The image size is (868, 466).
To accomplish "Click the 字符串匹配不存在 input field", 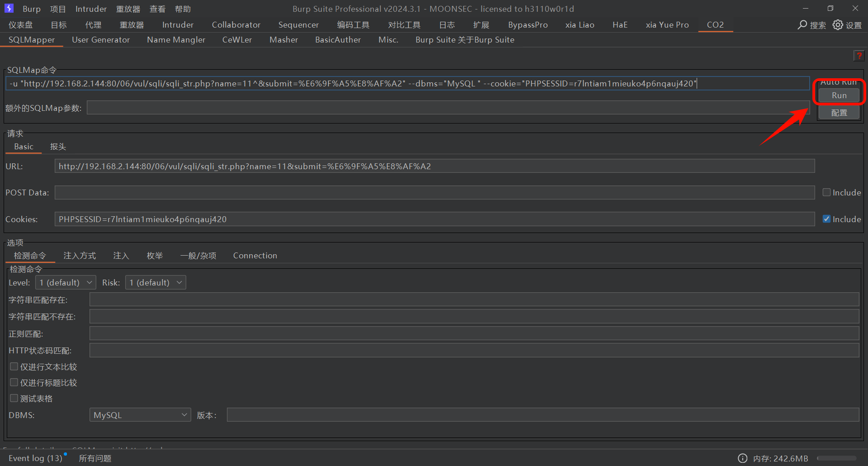I will tap(474, 316).
